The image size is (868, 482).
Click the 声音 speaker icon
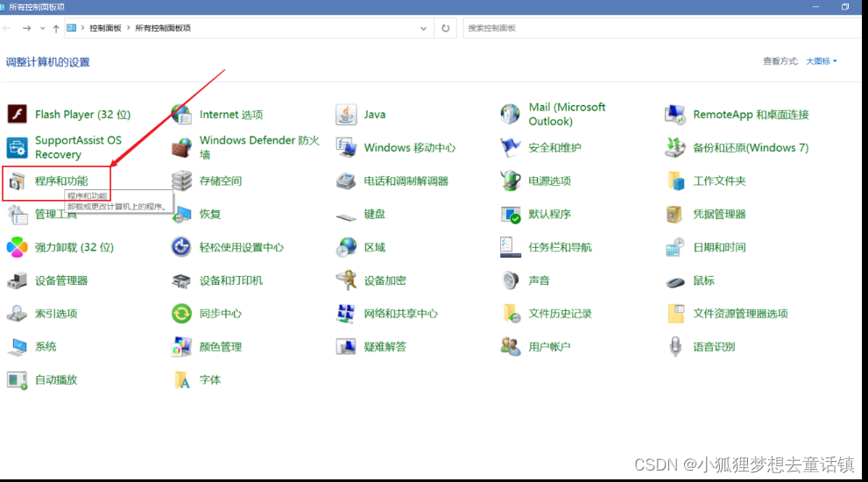(511, 280)
